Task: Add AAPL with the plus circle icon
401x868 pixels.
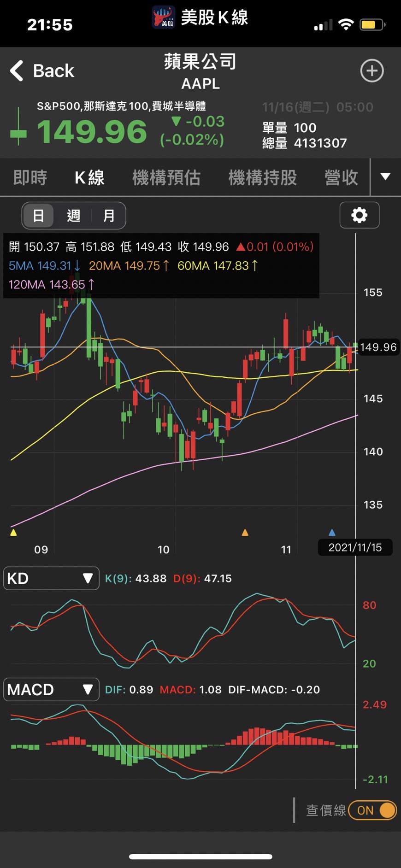Action: 372,71
